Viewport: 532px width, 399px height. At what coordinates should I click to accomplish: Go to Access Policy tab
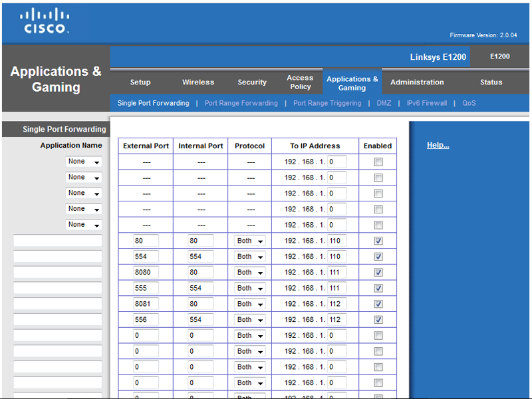[x=300, y=82]
